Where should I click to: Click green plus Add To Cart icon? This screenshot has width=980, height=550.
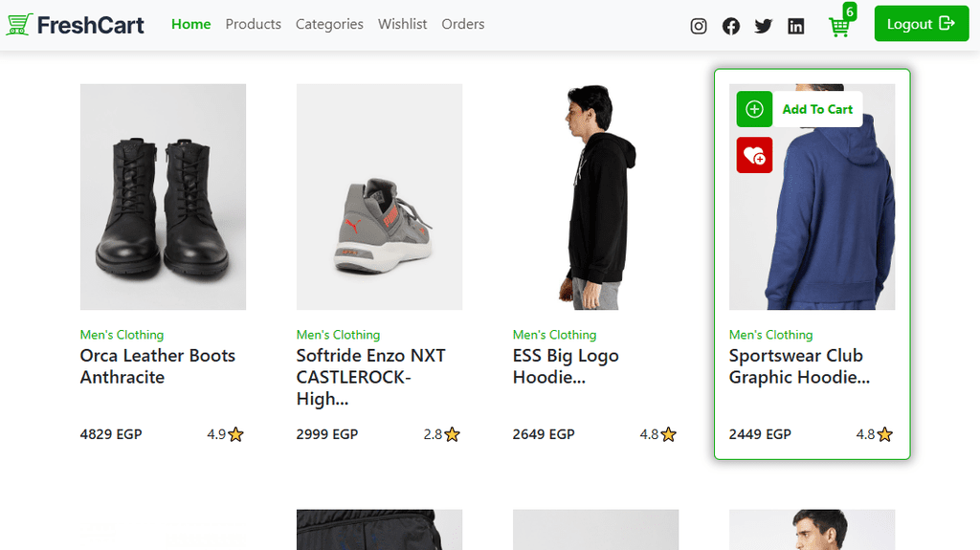click(x=754, y=109)
